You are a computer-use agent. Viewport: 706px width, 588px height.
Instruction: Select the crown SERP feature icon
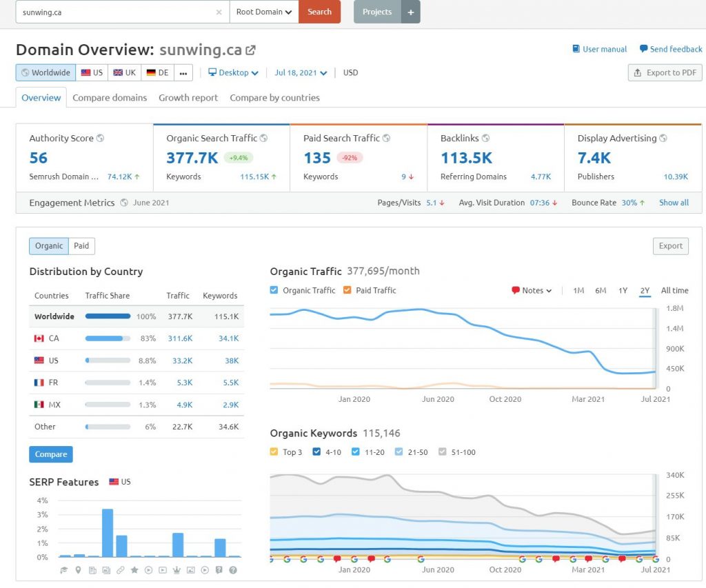tap(176, 570)
